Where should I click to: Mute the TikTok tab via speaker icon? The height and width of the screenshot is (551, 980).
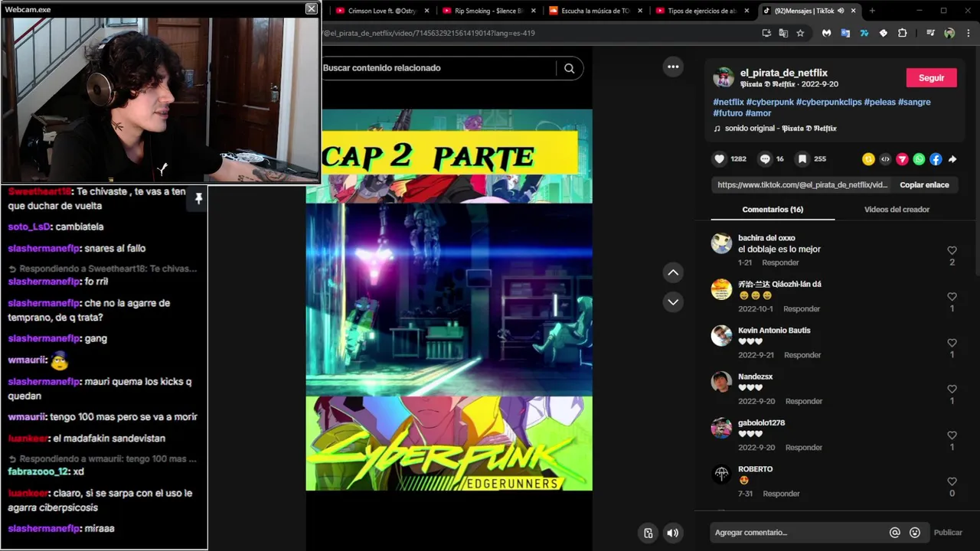(x=841, y=11)
